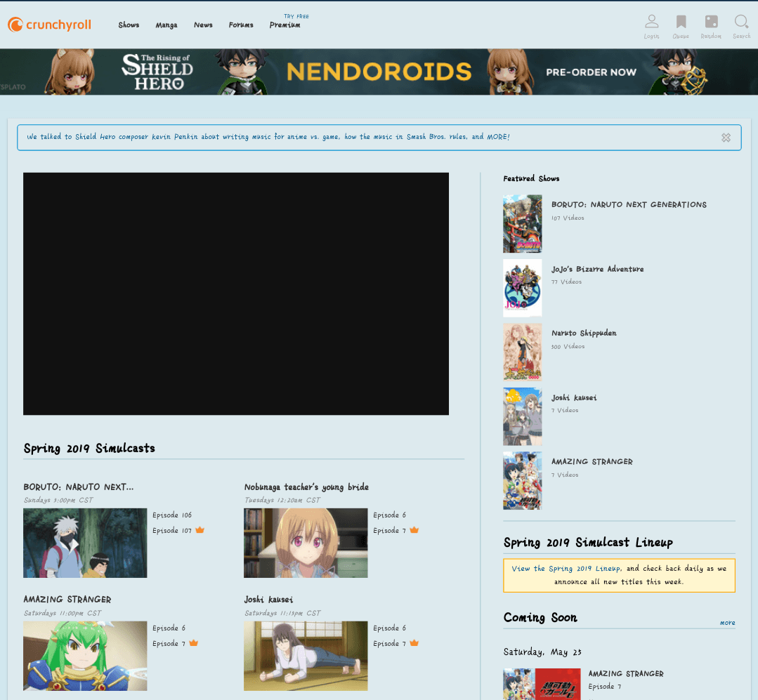This screenshot has width=758, height=700.
Task: Click the Shield Hero Nendoroids banner
Action: point(379,72)
